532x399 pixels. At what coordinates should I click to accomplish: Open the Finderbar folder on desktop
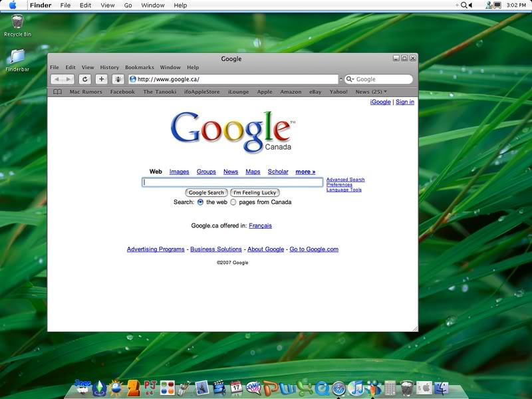[17, 61]
